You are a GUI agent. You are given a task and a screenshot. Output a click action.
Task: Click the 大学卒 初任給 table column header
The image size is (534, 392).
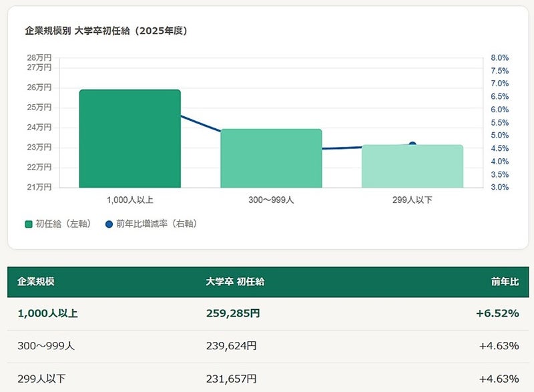(235, 282)
